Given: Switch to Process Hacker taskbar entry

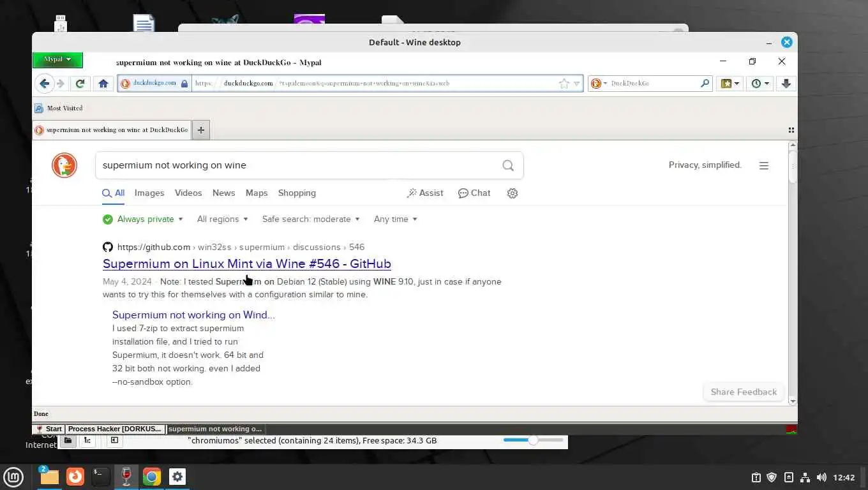Looking at the screenshot, I should (115, 429).
